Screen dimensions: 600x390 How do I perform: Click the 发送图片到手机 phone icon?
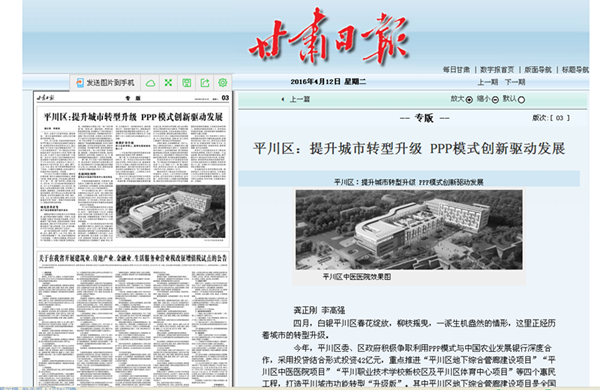(x=80, y=83)
